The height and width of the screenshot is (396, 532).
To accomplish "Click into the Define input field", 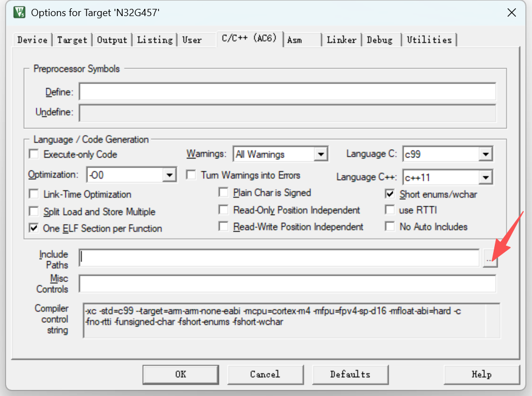I will [x=287, y=92].
